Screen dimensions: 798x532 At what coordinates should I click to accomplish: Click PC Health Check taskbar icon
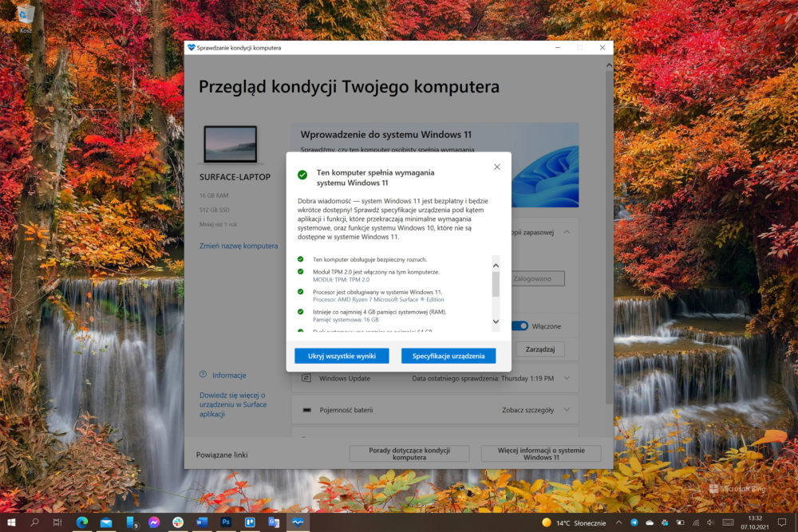298,522
